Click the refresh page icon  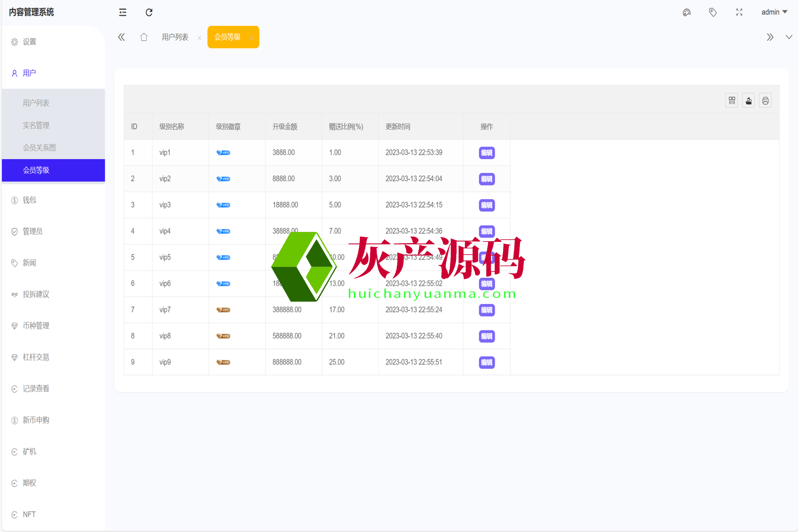(149, 12)
